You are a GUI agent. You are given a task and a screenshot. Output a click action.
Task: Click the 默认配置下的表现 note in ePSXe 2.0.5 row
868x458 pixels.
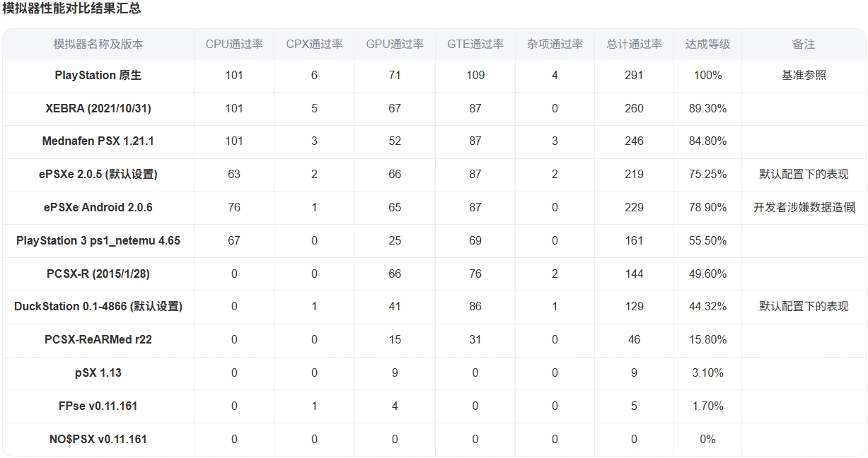804,174
